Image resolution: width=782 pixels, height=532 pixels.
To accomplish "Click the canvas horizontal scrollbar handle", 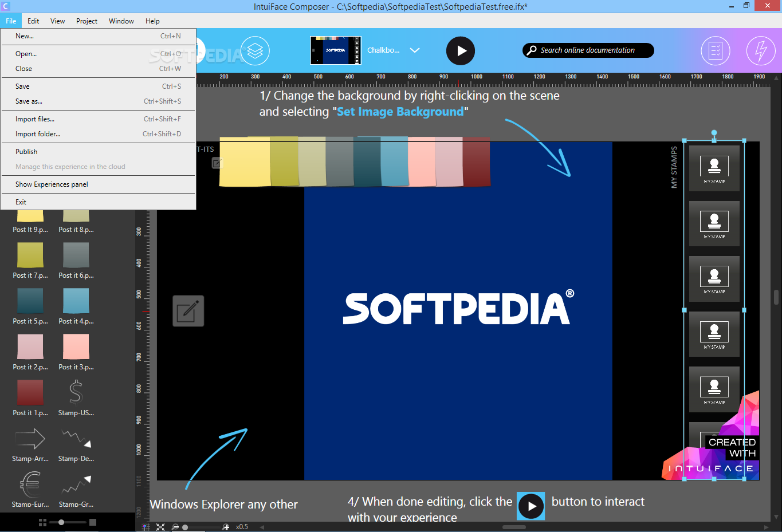I will [514, 527].
